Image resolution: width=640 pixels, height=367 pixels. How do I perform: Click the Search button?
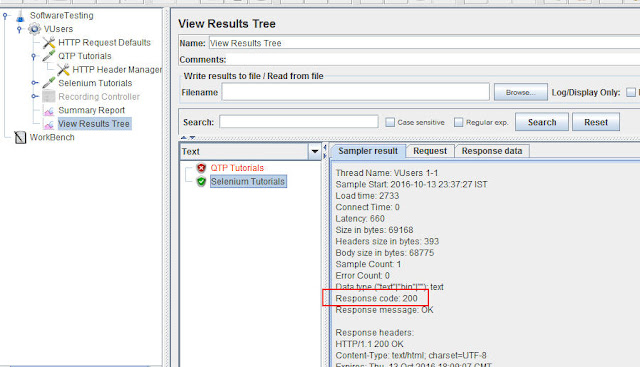coord(542,122)
